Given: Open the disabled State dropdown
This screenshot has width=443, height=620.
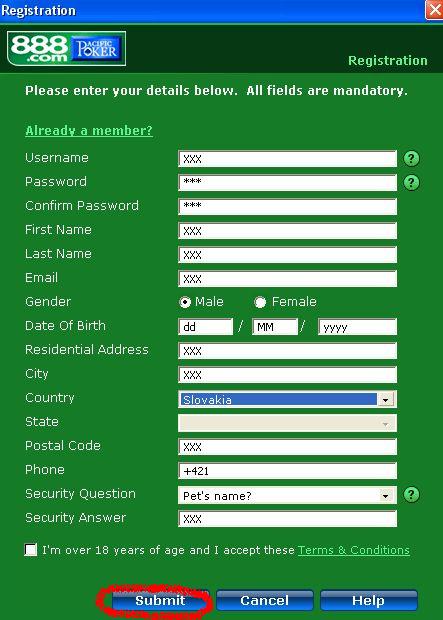Looking at the screenshot, I should click(288, 423).
